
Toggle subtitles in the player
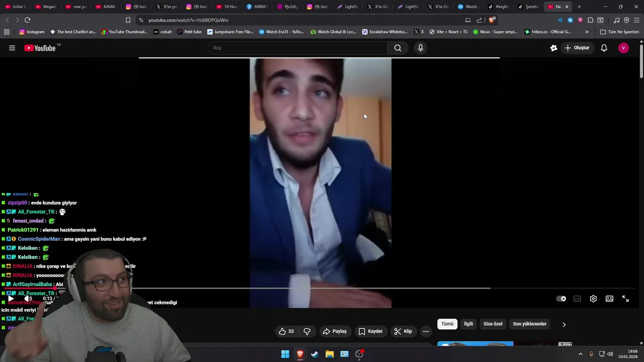(x=577, y=299)
